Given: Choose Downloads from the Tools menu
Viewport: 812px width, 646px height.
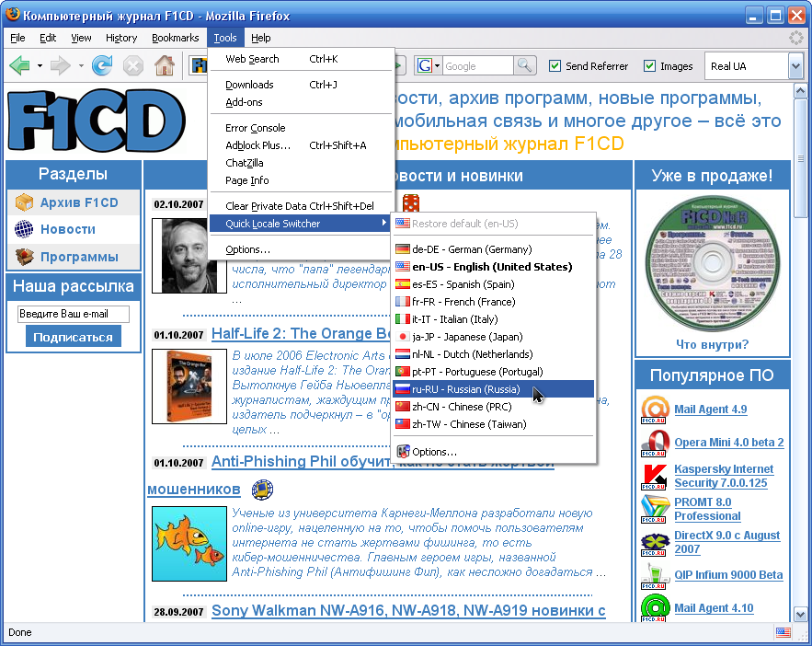Looking at the screenshot, I should (x=301, y=85).
